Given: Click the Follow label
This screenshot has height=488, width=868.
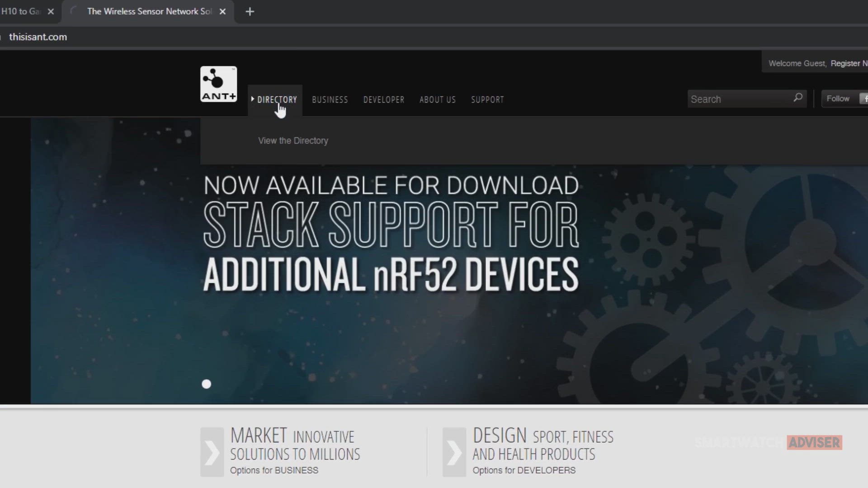Looking at the screenshot, I should click(838, 99).
